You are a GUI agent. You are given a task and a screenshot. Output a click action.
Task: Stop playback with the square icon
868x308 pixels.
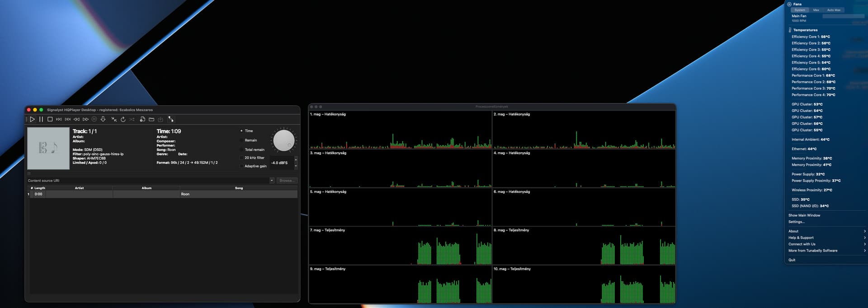(50, 119)
